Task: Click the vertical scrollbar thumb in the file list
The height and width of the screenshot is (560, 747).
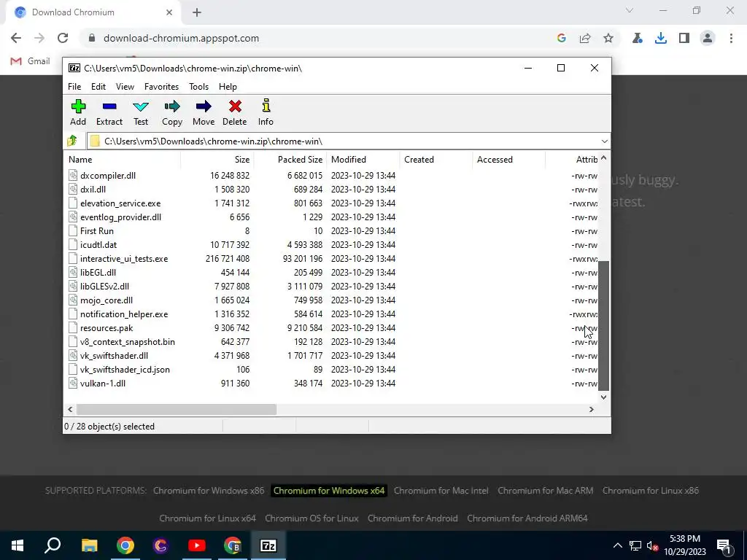Action: (x=603, y=326)
